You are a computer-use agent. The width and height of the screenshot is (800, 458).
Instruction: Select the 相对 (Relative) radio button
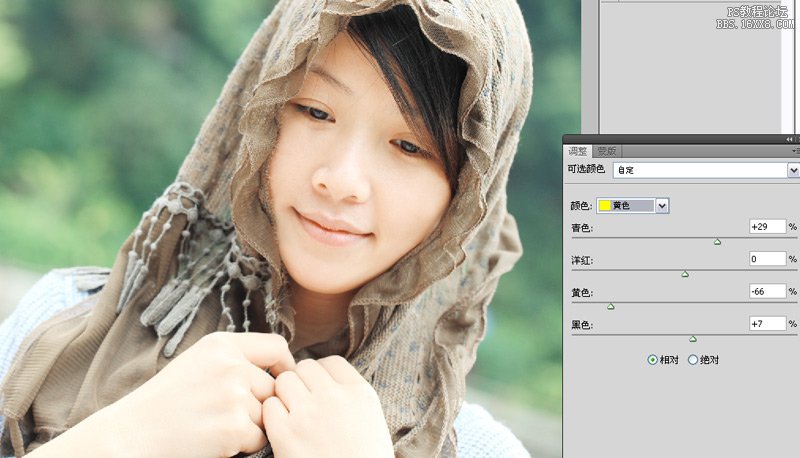coord(652,360)
